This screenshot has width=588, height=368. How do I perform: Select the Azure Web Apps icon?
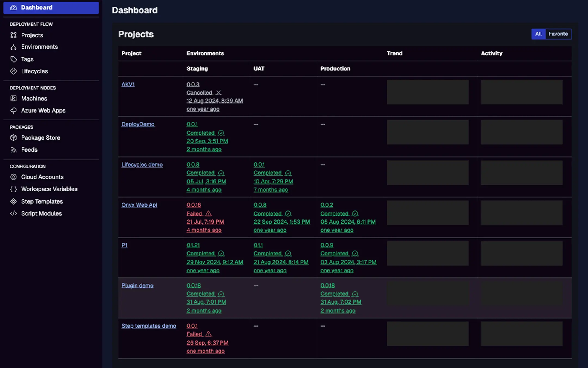point(13,110)
